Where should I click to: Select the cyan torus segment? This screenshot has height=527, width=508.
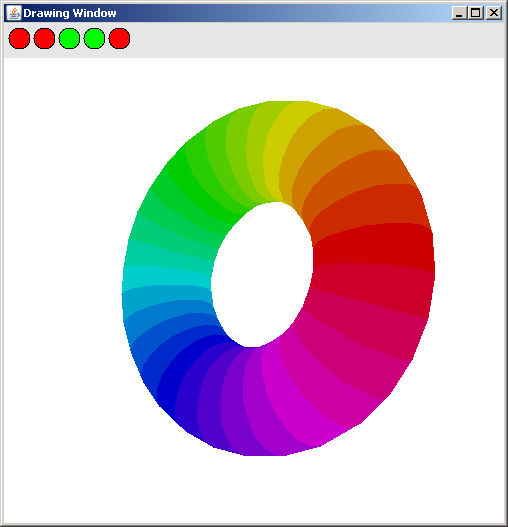(166, 276)
